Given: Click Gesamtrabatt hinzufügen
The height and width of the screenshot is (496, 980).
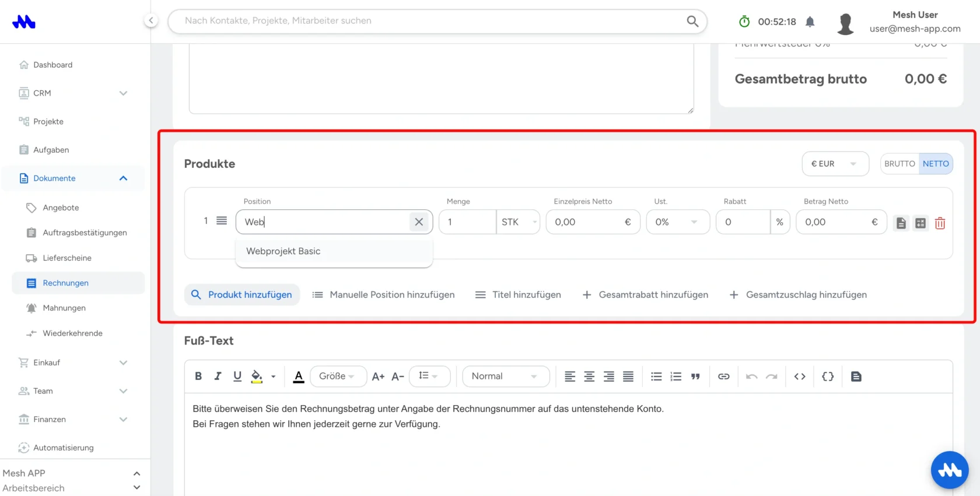Looking at the screenshot, I should (645, 295).
